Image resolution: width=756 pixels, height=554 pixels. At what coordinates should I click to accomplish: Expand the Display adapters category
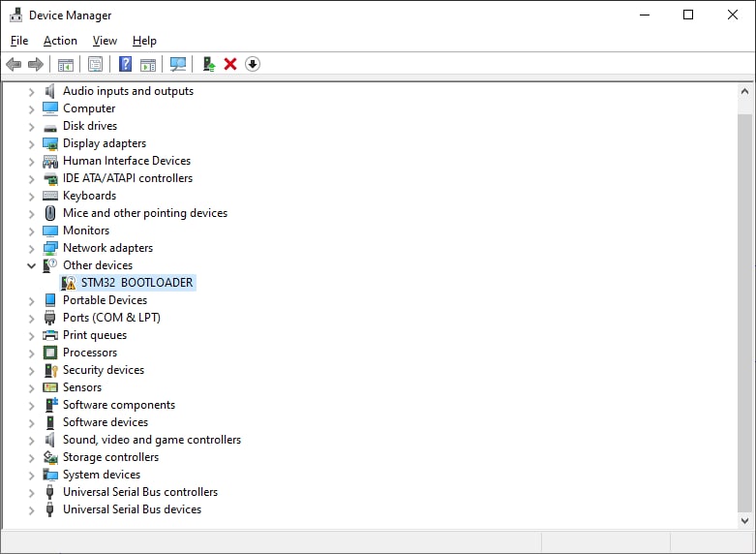click(x=31, y=144)
